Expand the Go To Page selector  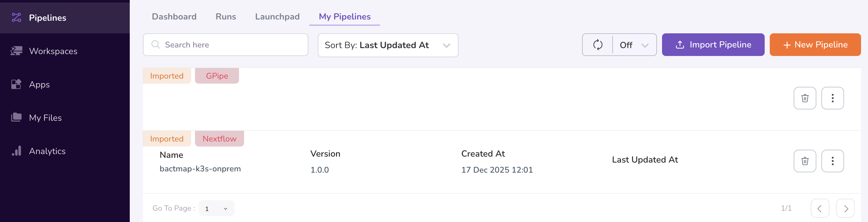[x=216, y=208]
